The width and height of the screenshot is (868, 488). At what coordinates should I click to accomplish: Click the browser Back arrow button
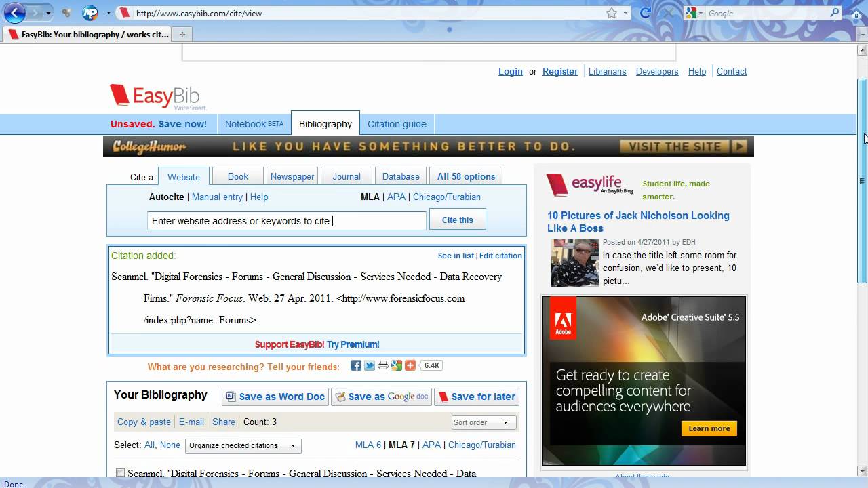tap(14, 12)
